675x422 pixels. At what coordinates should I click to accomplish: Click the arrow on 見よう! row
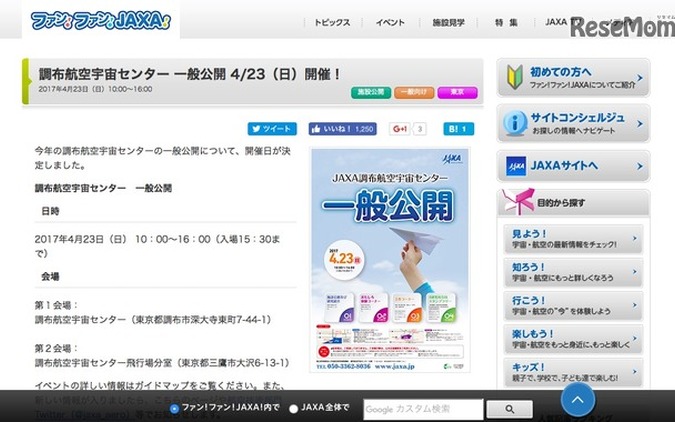point(635,238)
